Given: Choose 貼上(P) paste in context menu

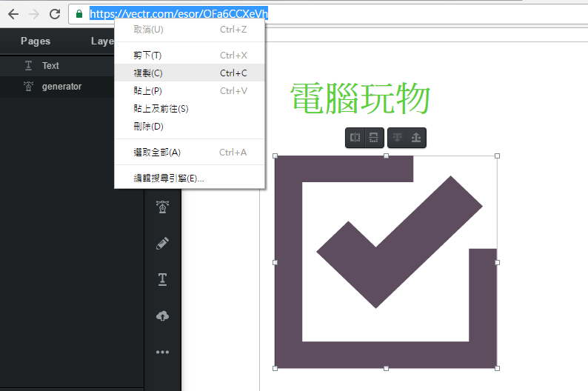Looking at the screenshot, I should pyautogui.click(x=190, y=91).
